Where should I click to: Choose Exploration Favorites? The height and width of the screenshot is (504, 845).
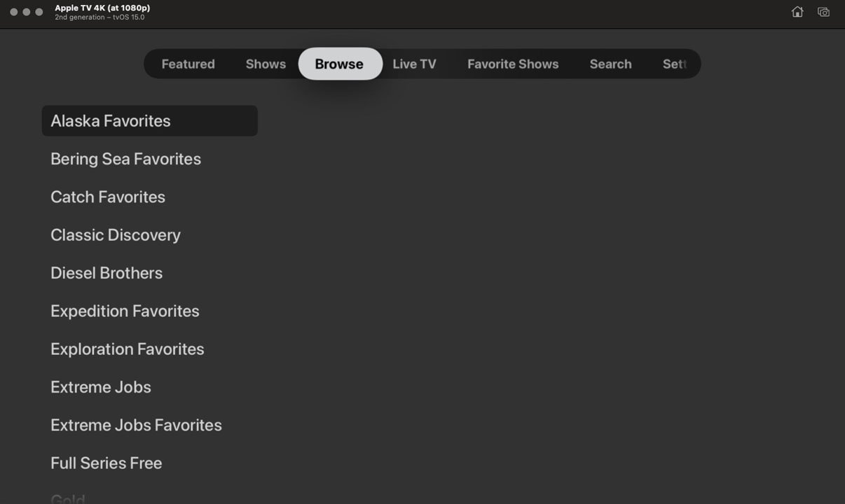coord(127,349)
